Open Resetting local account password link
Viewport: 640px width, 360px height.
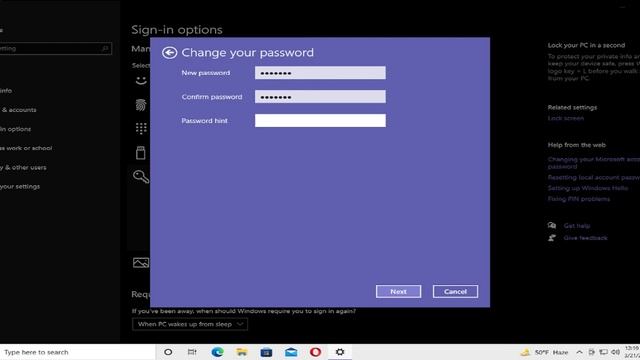594,178
